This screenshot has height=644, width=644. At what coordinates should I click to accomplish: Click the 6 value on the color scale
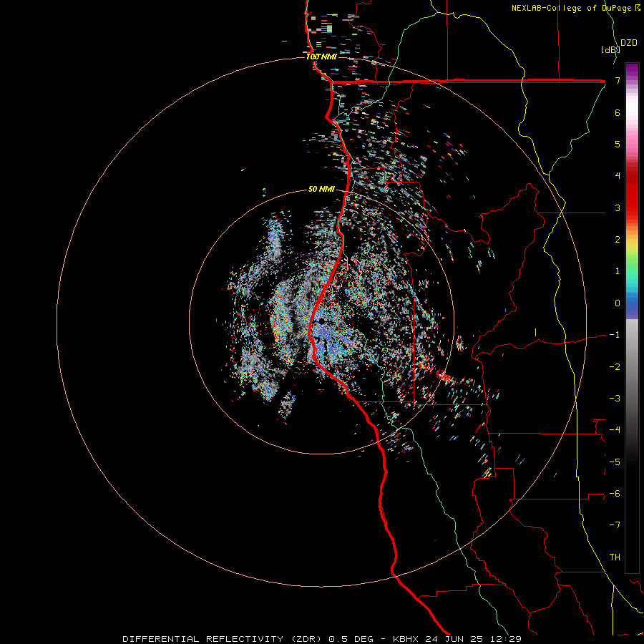click(x=618, y=112)
